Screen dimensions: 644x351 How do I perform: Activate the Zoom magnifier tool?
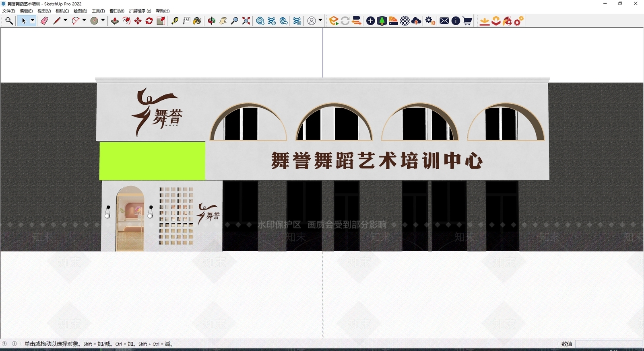coord(235,21)
